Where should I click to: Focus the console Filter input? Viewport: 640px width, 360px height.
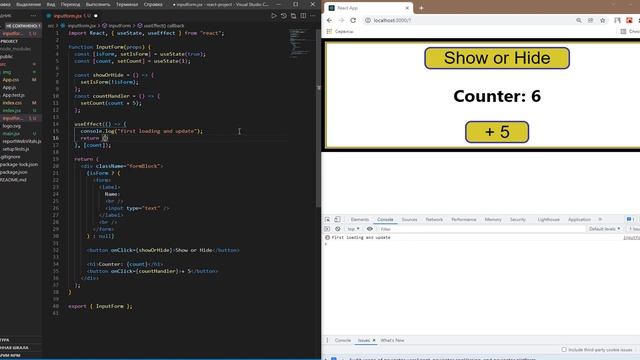click(482, 229)
